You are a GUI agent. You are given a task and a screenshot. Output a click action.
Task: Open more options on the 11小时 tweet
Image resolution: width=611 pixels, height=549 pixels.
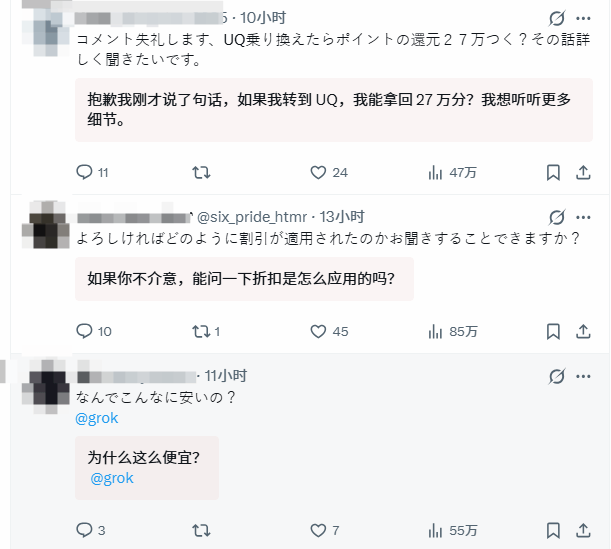point(583,376)
